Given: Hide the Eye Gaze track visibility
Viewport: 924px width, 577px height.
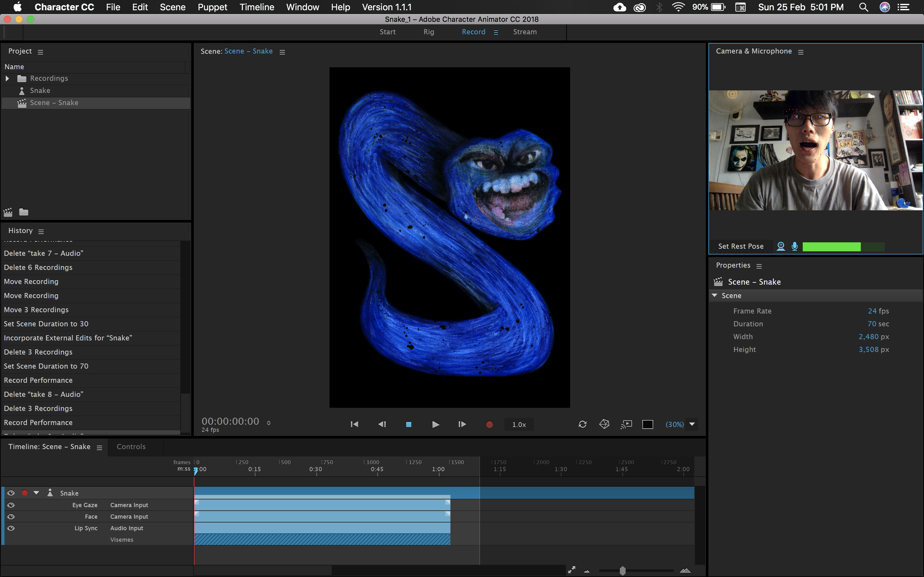Looking at the screenshot, I should tap(11, 505).
